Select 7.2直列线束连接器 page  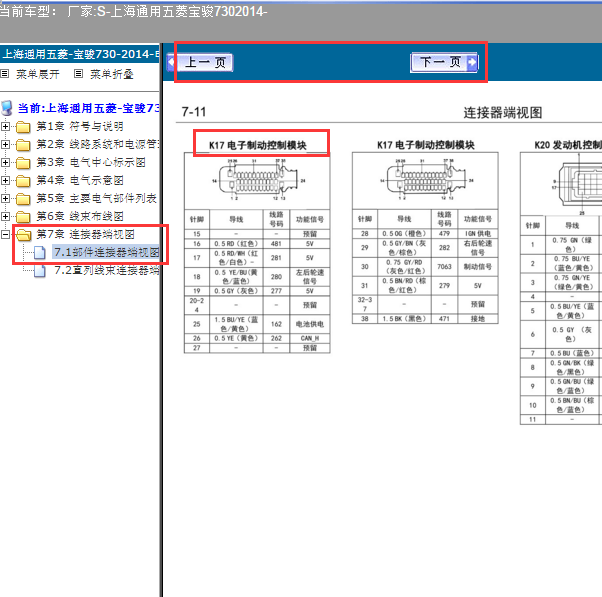tap(106, 270)
